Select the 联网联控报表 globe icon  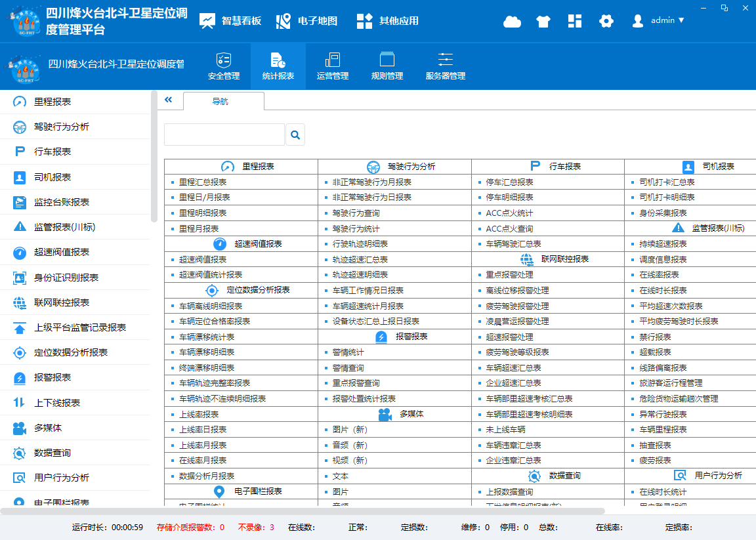pos(18,302)
